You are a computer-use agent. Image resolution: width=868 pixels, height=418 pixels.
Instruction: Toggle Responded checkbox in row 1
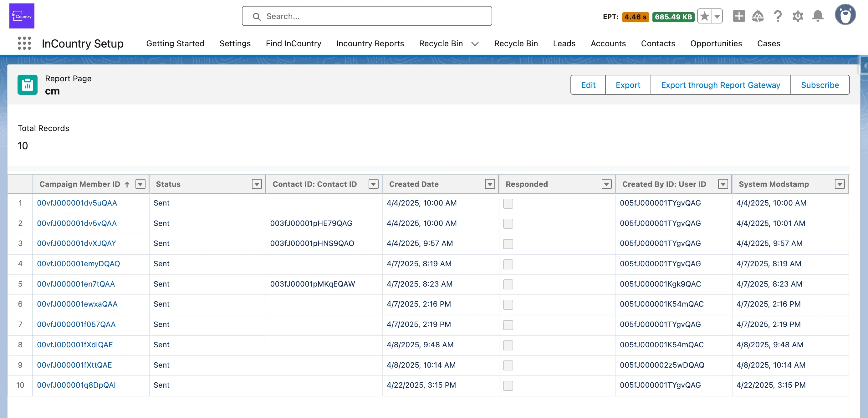[508, 203]
